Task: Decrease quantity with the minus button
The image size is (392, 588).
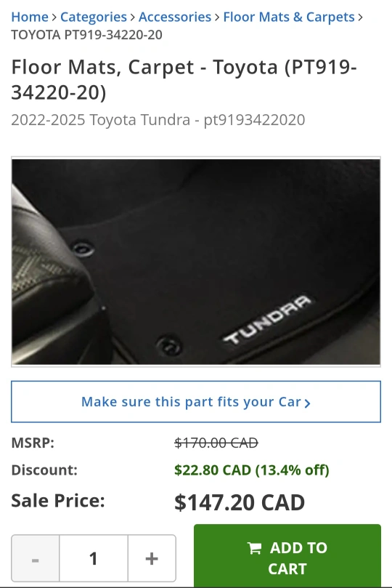Action: point(35,558)
